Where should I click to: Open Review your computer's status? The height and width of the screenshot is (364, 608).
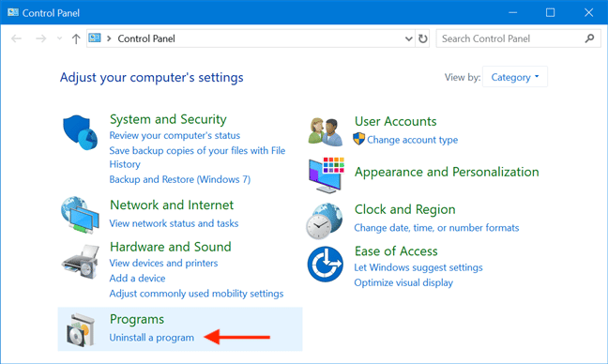175,136
